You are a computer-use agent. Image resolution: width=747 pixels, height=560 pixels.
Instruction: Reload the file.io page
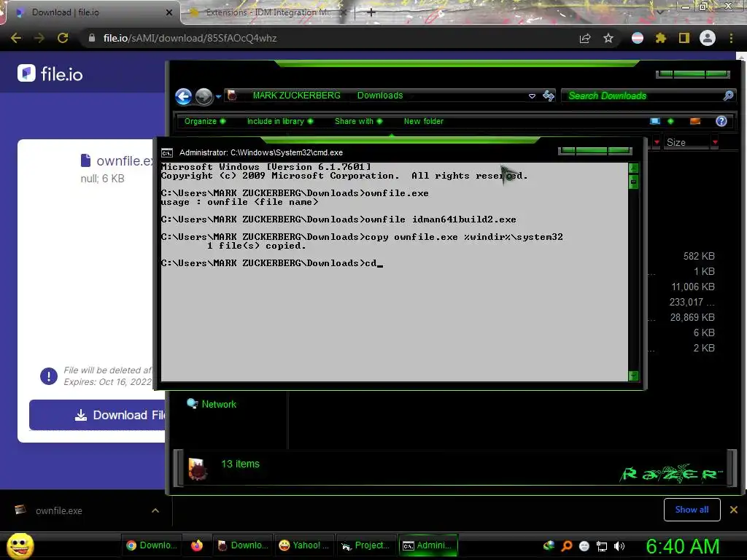(x=63, y=38)
